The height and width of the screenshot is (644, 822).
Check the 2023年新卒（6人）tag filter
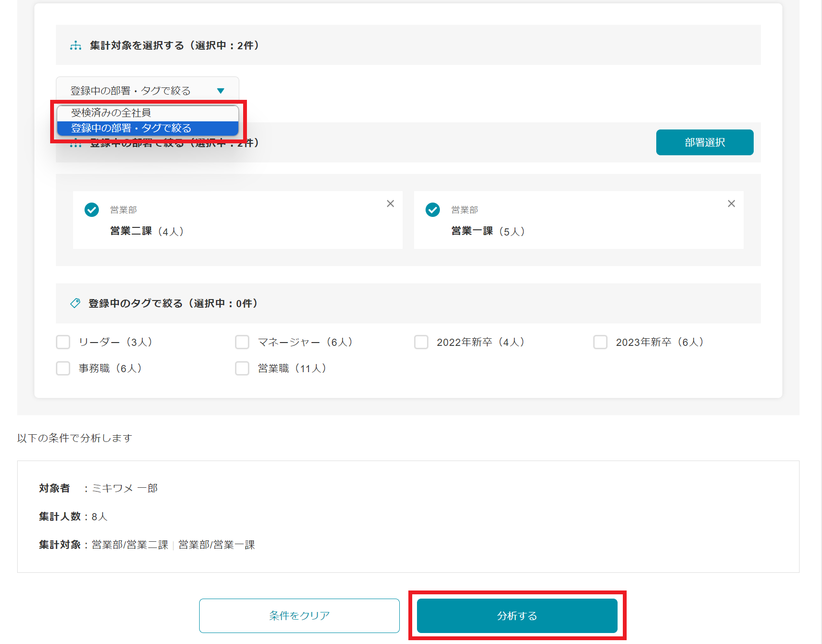point(600,342)
